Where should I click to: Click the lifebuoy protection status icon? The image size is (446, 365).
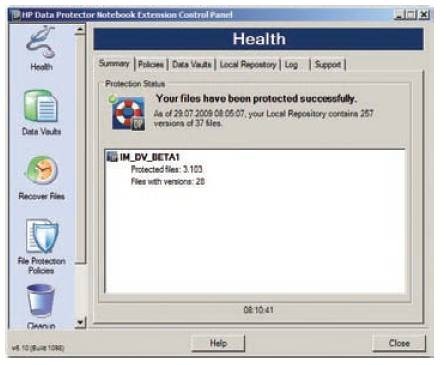click(128, 112)
